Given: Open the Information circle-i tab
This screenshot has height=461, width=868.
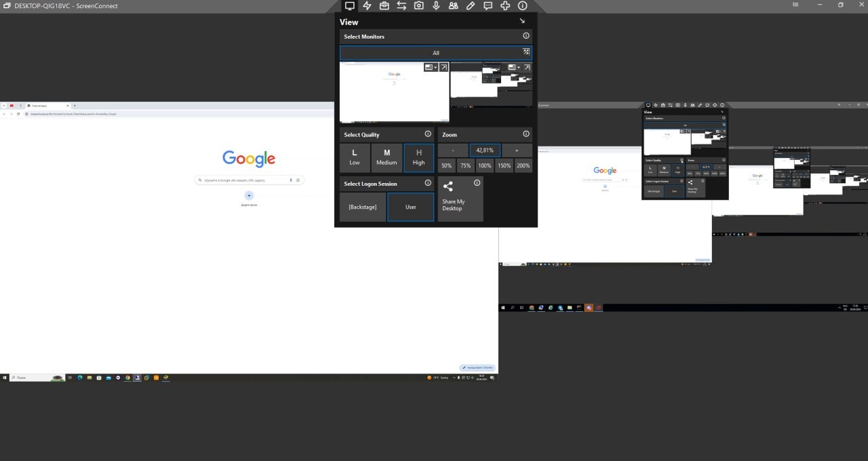Looking at the screenshot, I should point(523,5).
